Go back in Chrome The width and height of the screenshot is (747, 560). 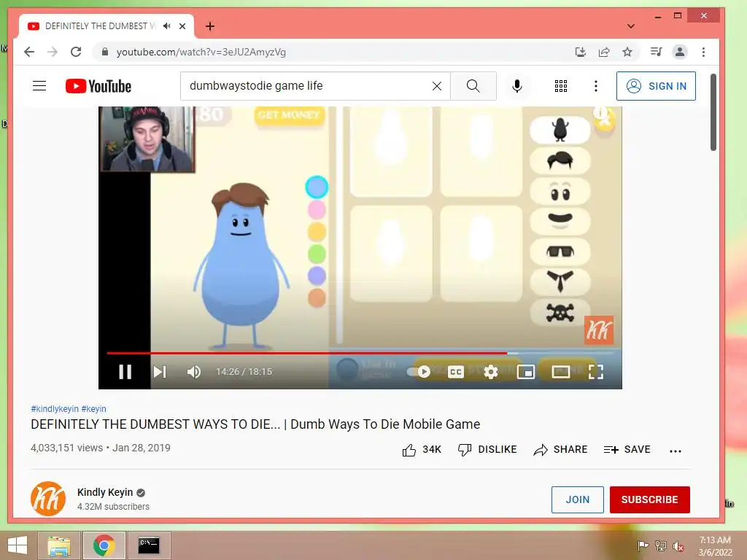[x=29, y=52]
